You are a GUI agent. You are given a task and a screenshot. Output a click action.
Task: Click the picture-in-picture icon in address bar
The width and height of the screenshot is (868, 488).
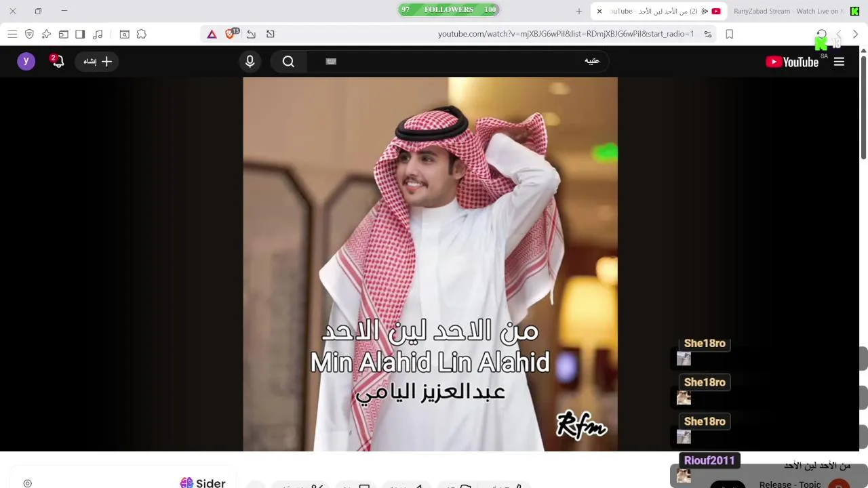click(270, 34)
